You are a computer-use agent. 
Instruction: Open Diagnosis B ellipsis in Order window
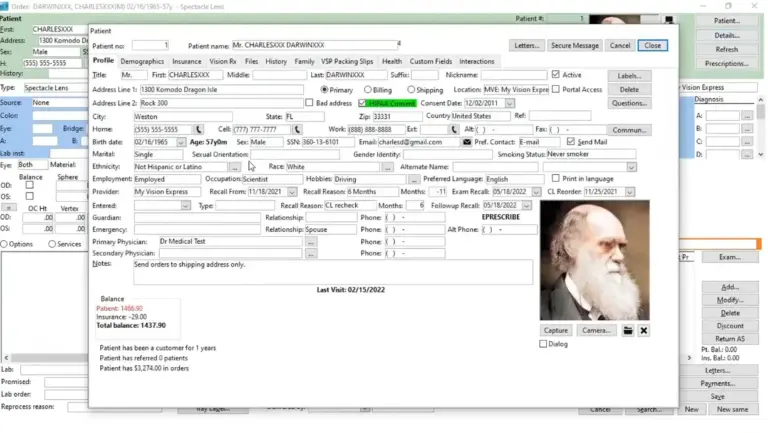pyautogui.click(x=747, y=129)
